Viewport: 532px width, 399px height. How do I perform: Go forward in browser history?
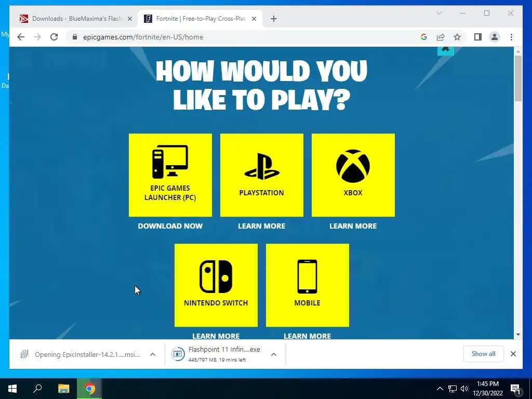37,37
